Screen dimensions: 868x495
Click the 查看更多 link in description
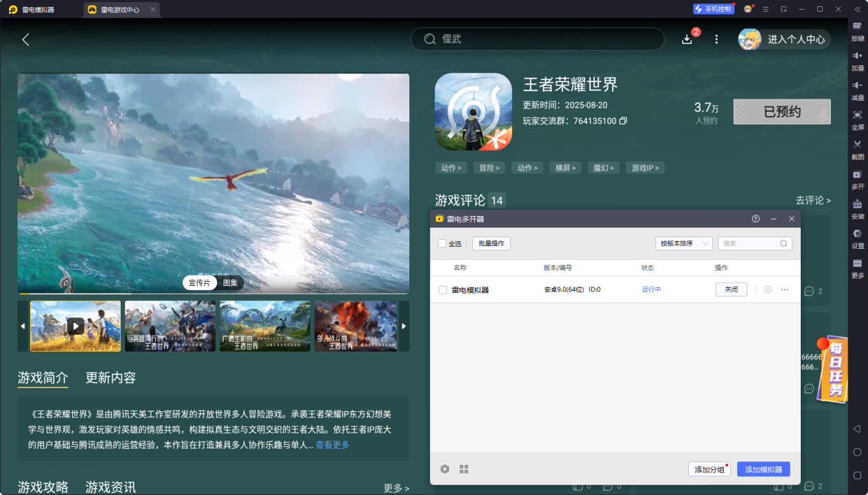[333, 445]
